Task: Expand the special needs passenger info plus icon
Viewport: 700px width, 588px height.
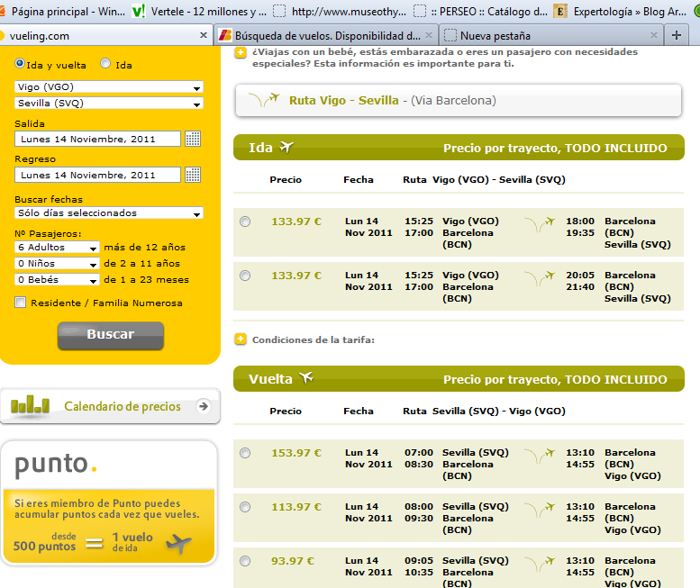Action: coord(241,53)
